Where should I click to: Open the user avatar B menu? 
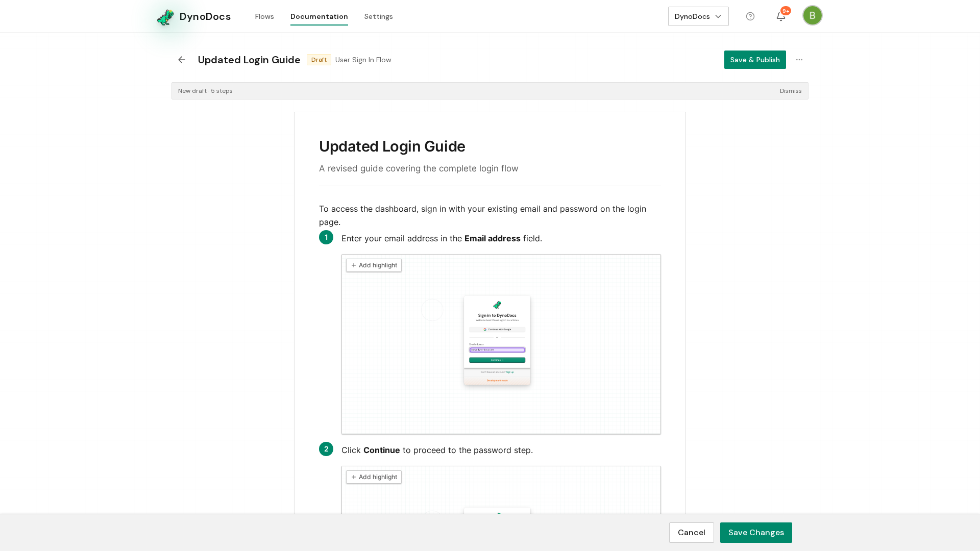(812, 15)
